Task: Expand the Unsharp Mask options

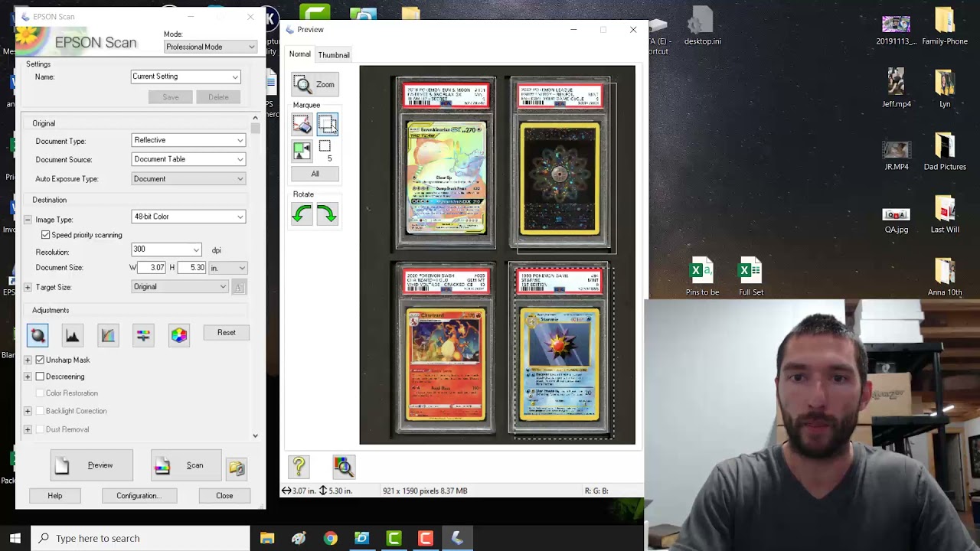Action: (28, 360)
